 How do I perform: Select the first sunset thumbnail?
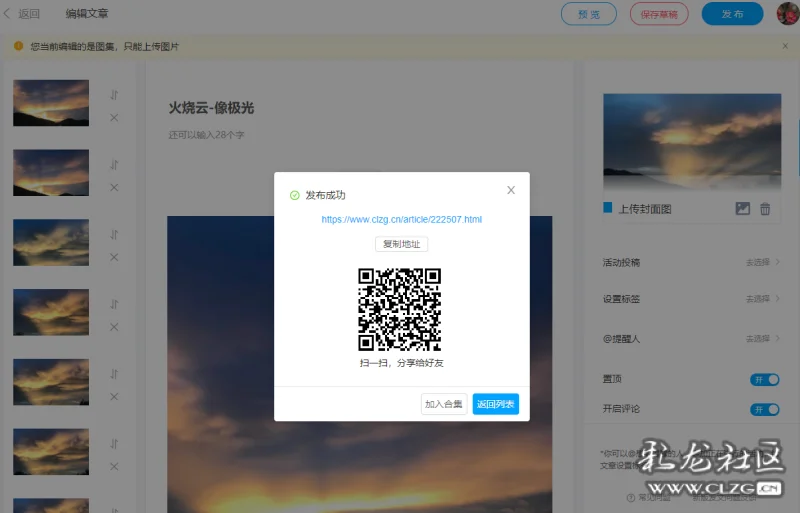coord(51,103)
